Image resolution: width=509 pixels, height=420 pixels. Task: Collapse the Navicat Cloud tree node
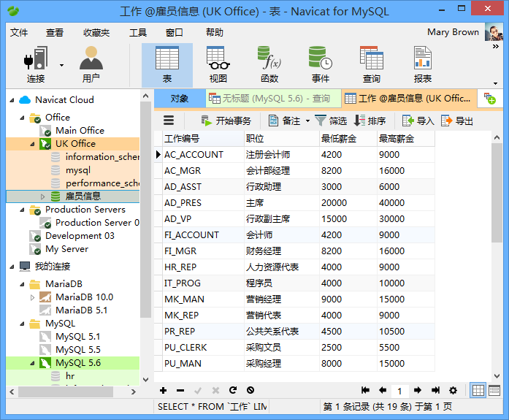(x=12, y=100)
